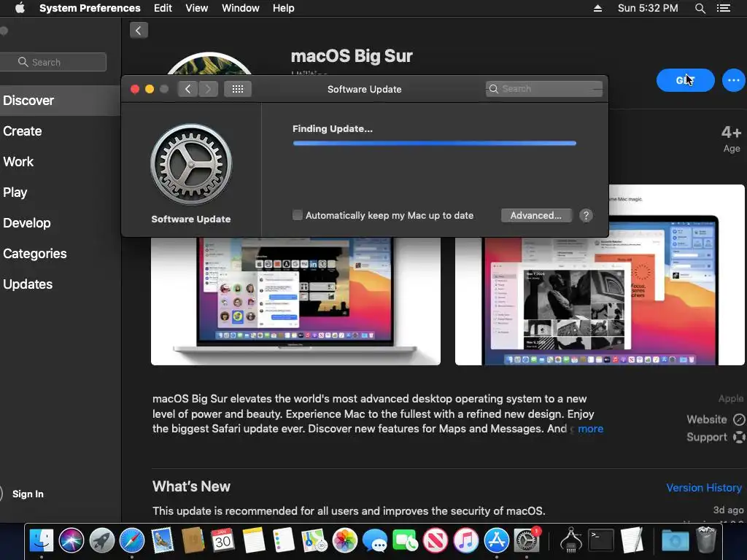The width and height of the screenshot is (747, 560).
Task: Open the Apple menu
Action: 20,8
